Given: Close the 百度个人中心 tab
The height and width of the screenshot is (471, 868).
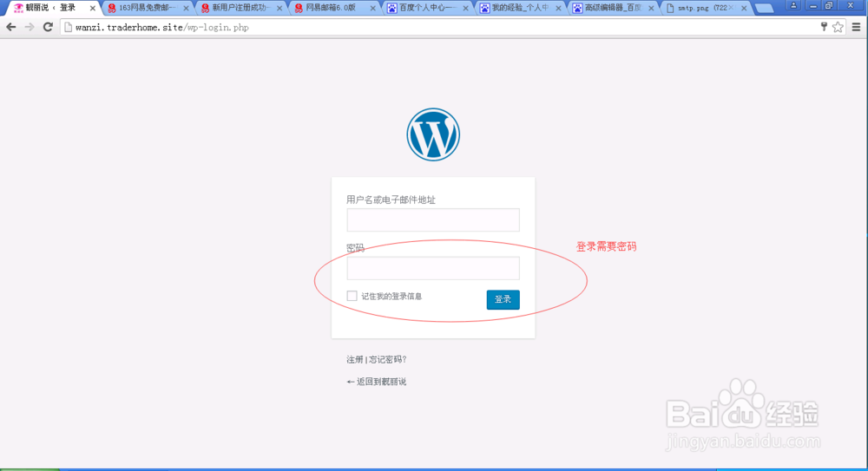Looking at the screenshot, I should pos(465,9).
